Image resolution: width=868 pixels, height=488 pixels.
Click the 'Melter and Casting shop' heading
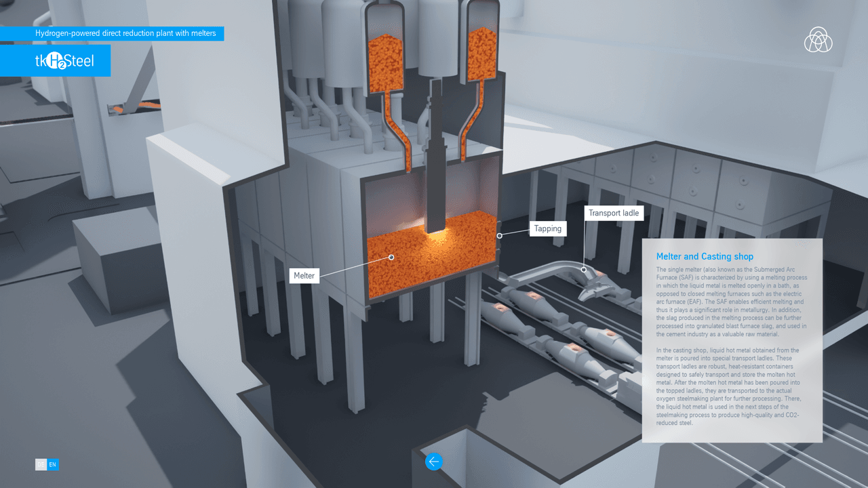click(x=705, y=256)
